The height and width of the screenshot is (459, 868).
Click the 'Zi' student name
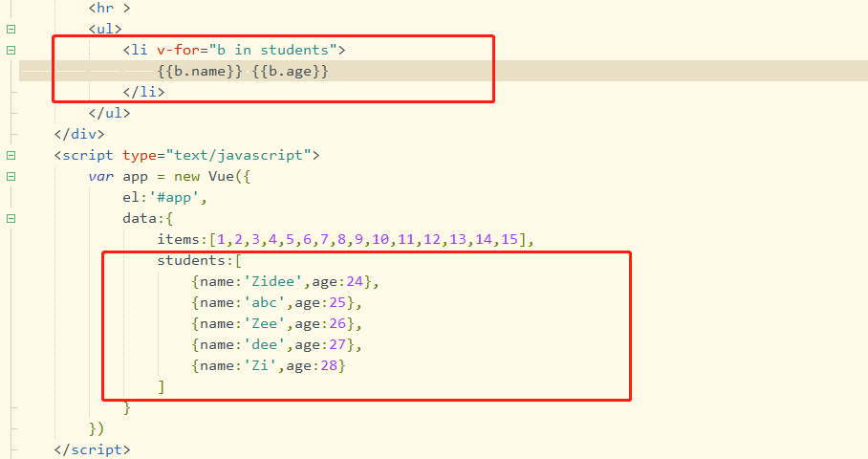[x=260, y=366]
